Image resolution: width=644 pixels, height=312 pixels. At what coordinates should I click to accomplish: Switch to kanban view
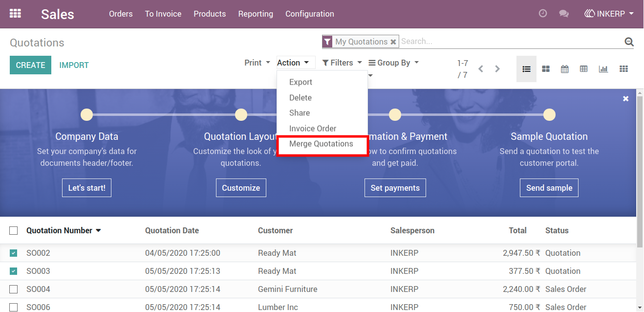pos(546,69)
